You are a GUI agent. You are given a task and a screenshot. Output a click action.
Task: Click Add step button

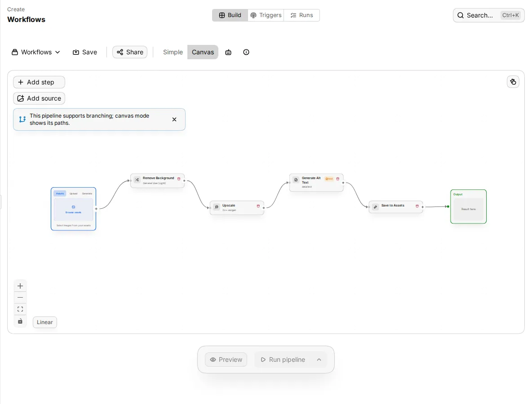[39, 82]
